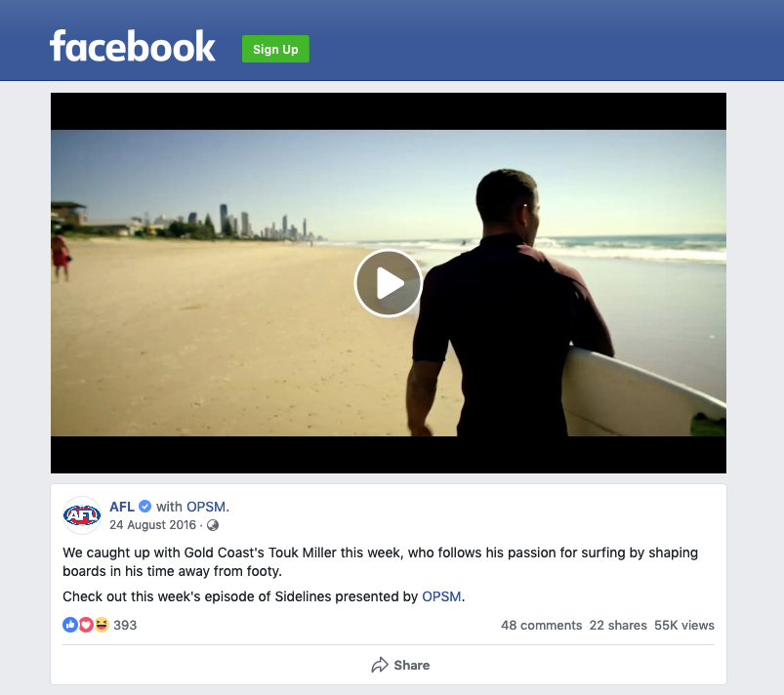784x695 pixels.
Task: Click the Facebook logo
Action: click(133, 46)
